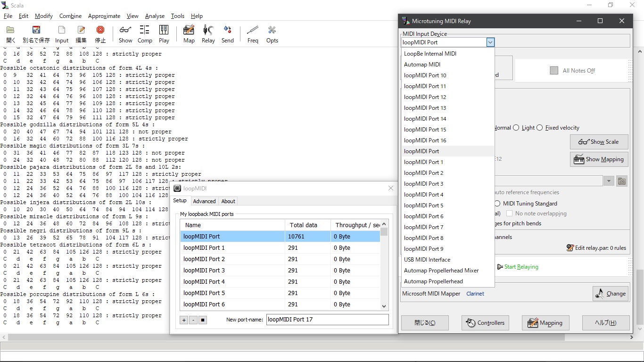This screenshot has width=644, height=362.
Task: Click the browse folder icon beside combo
Action: [x=622, y=181]
